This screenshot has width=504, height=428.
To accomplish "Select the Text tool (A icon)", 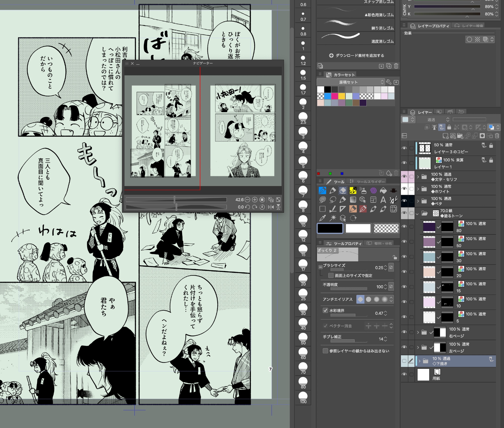I will click(383, 200).
